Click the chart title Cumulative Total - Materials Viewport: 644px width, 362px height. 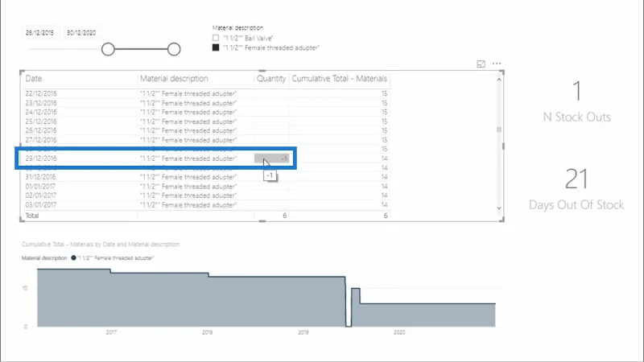[100, 245]
